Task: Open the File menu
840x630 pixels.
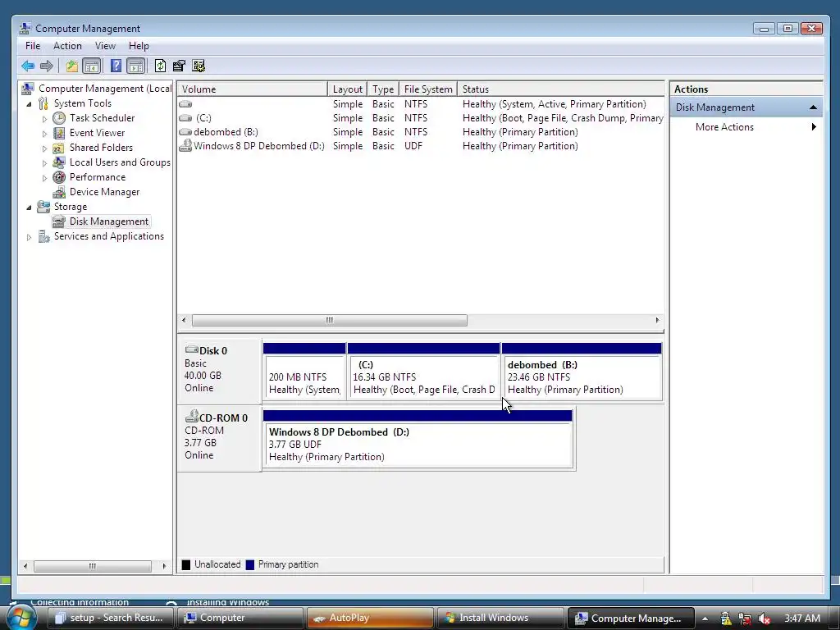Action: 33,46
